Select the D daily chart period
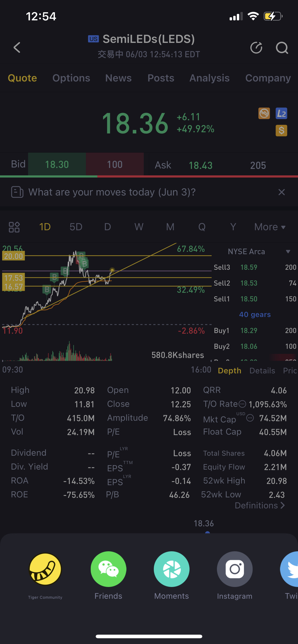The height and width of the screenshot is (644, 298). 107,227
